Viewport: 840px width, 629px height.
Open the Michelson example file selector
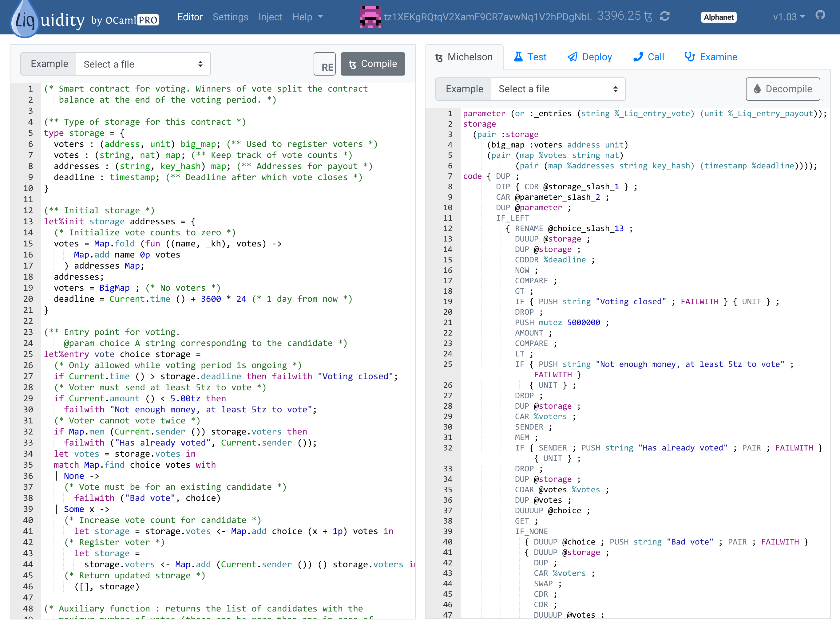(x=558, y=89)
